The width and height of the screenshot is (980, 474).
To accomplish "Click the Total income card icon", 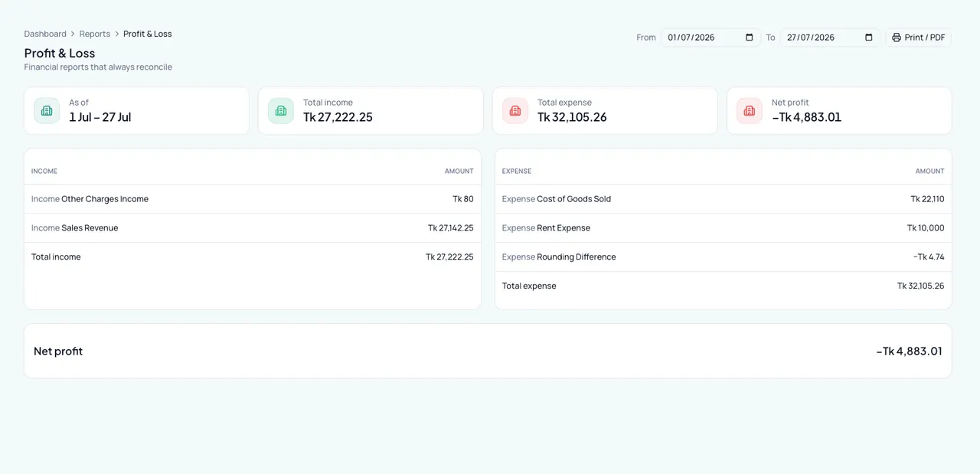I will pyautogui.click(x=281, y=111).
